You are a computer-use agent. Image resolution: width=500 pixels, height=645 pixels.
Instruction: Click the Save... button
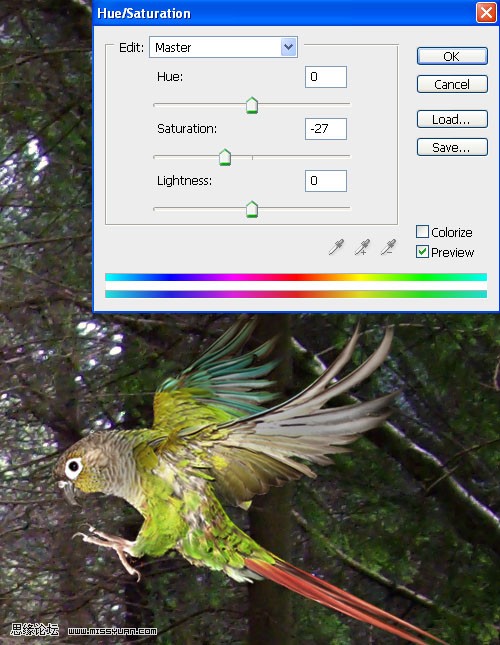452,147
